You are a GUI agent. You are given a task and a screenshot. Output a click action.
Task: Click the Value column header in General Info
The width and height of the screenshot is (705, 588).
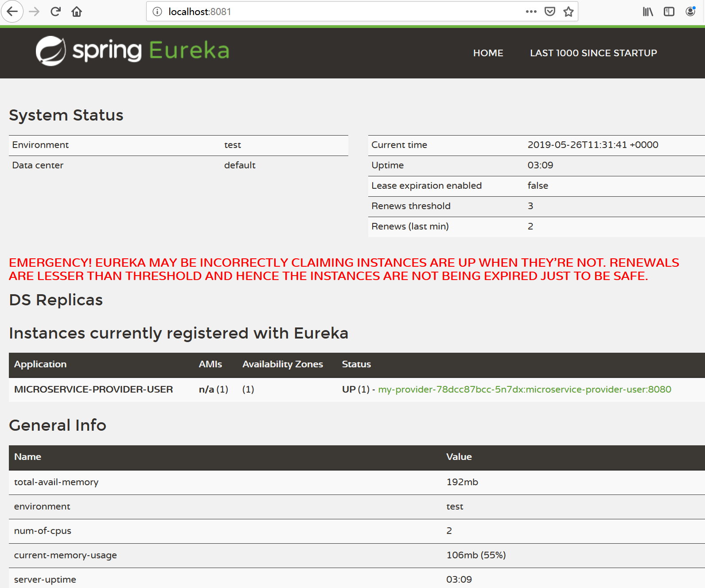[x=459, y=457]
